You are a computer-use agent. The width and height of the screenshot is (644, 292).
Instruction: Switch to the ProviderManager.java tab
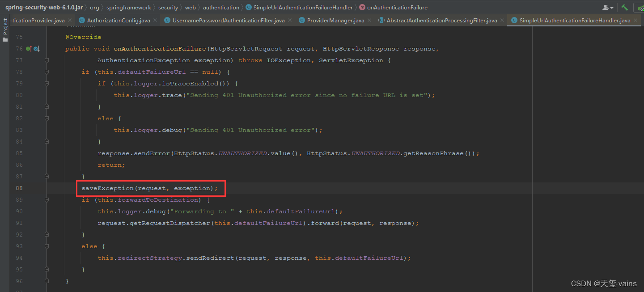(335, 21)
